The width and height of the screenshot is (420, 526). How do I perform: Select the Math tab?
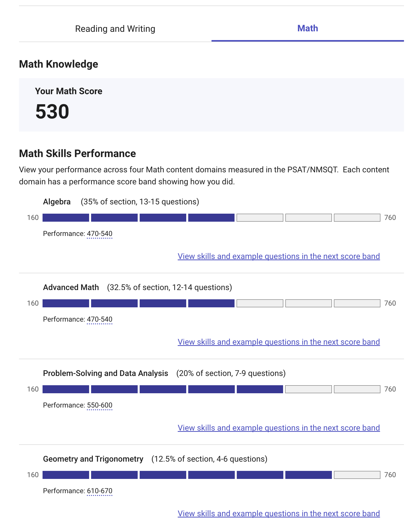[307, 29]
